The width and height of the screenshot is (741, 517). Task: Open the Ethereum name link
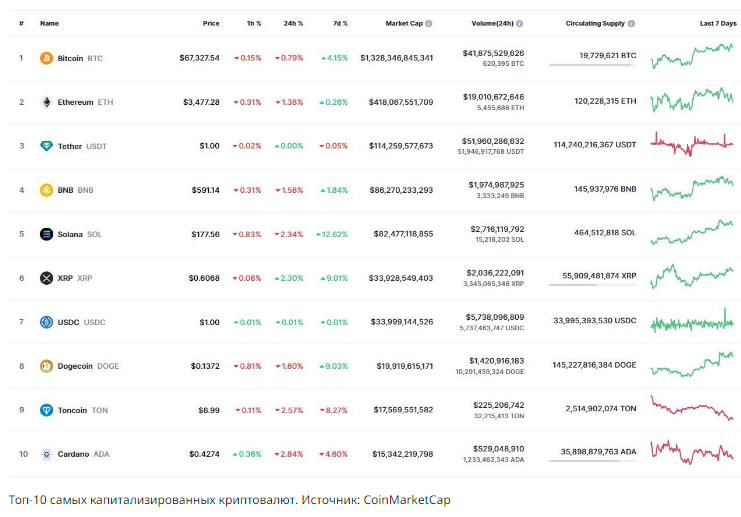click(x=75, y=102)
